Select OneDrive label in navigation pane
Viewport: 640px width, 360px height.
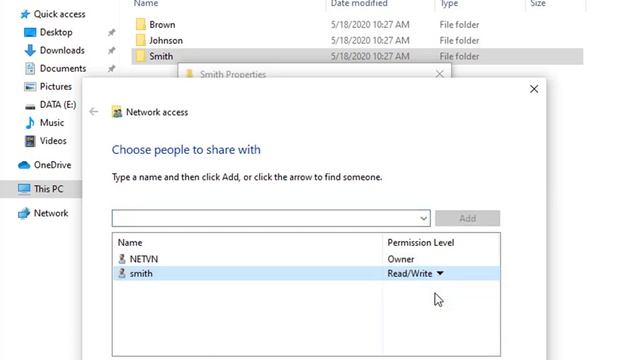(52, 165)
